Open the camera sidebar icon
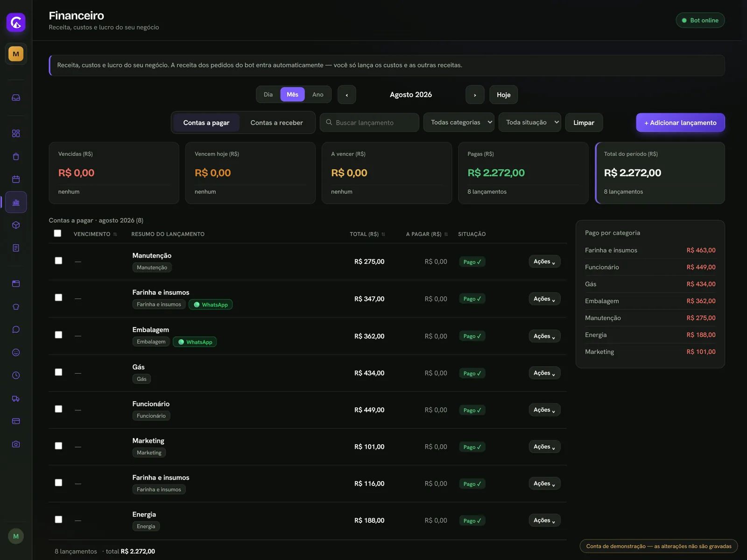The height and width of the screenshot is (560, 747). pos(16,444)
